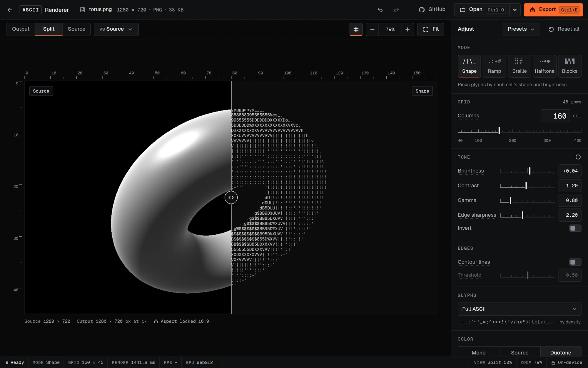Click the 79% zoom value field

coord(390,29)
